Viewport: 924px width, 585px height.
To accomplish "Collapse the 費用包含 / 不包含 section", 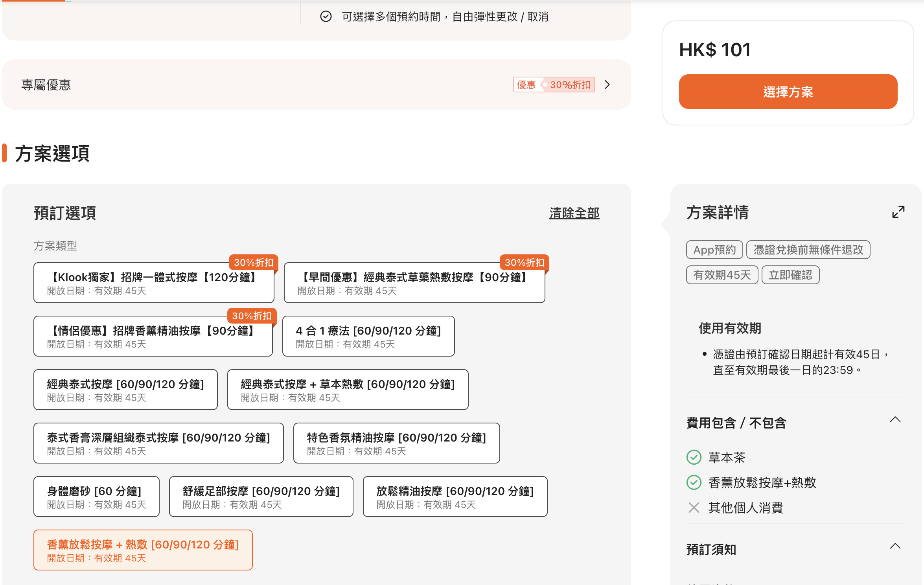I will (895, 419).
